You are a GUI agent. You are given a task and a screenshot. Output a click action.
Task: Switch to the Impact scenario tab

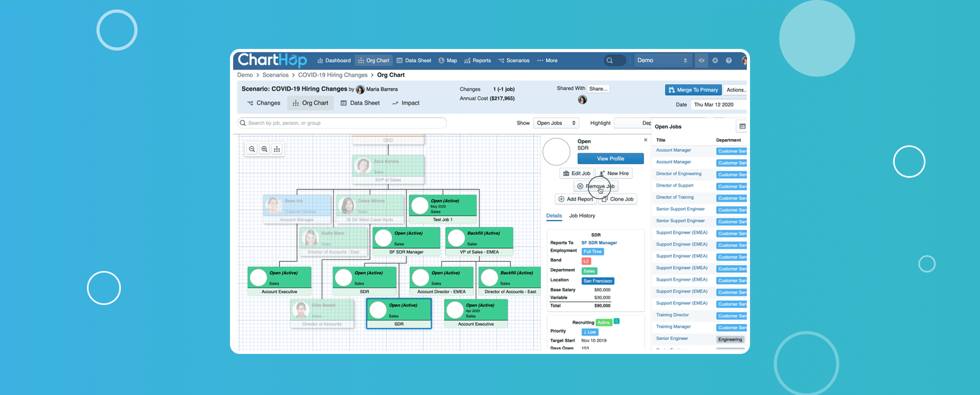(x=406, y=103)
